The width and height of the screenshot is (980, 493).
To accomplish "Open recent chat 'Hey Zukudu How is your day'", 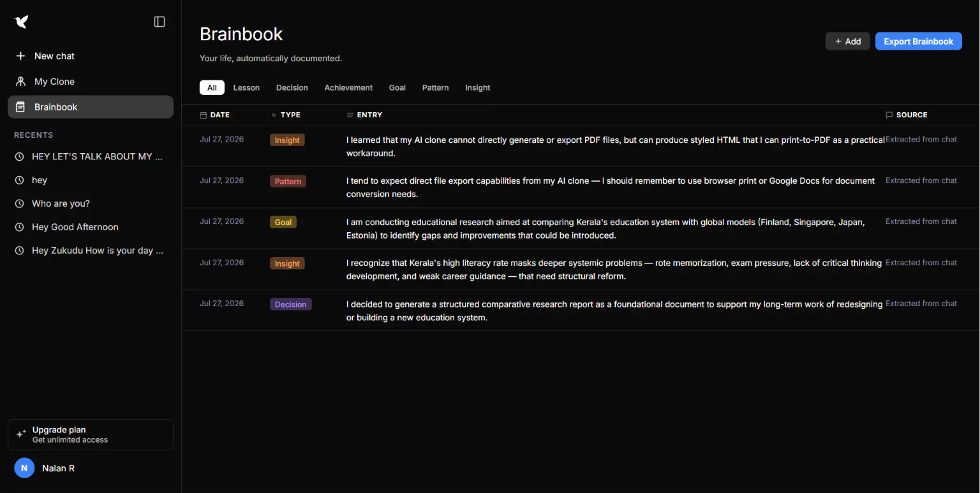I will [x=91, y=251].
